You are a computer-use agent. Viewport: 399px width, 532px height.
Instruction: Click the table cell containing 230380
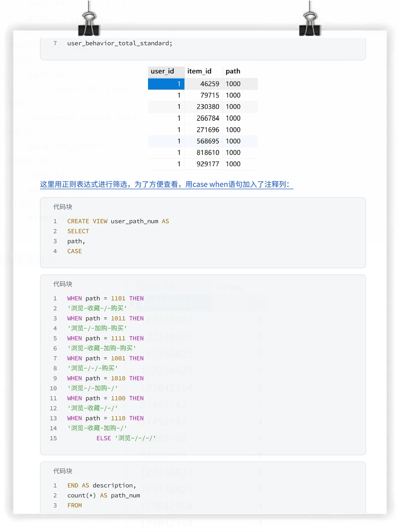209,107
